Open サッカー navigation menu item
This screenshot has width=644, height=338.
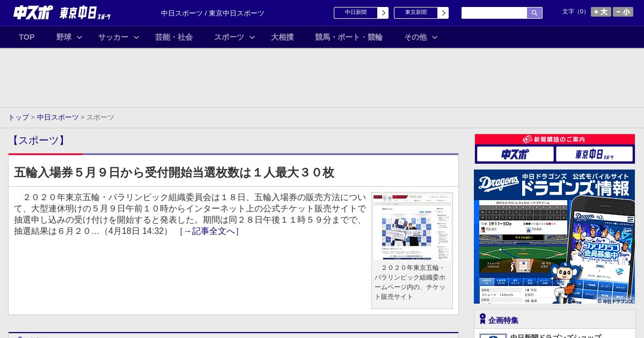[113, 37]
